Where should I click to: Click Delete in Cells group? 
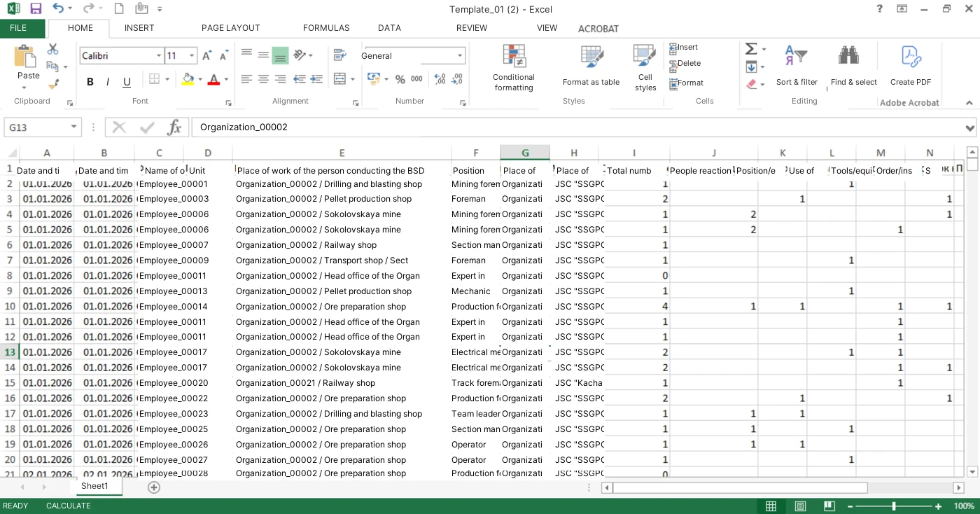(x=685, y=64)
